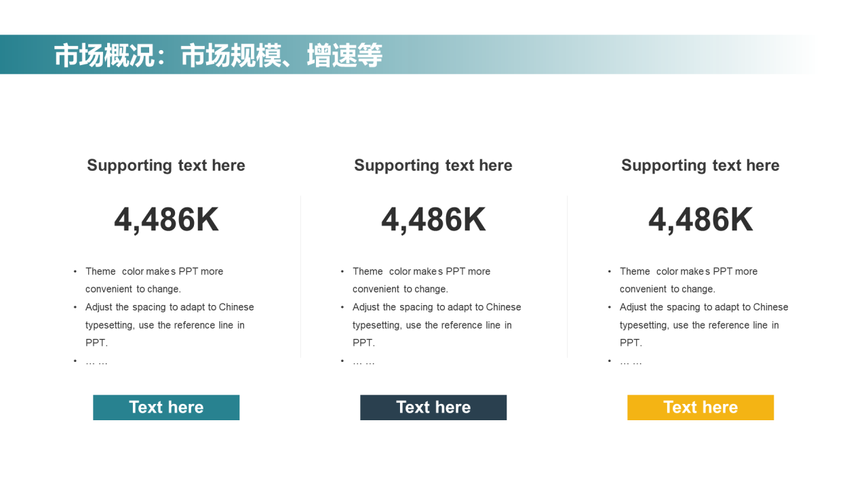
Task: Click the ellipsis bullet above the teal button
Action: (x=96, y=361)
